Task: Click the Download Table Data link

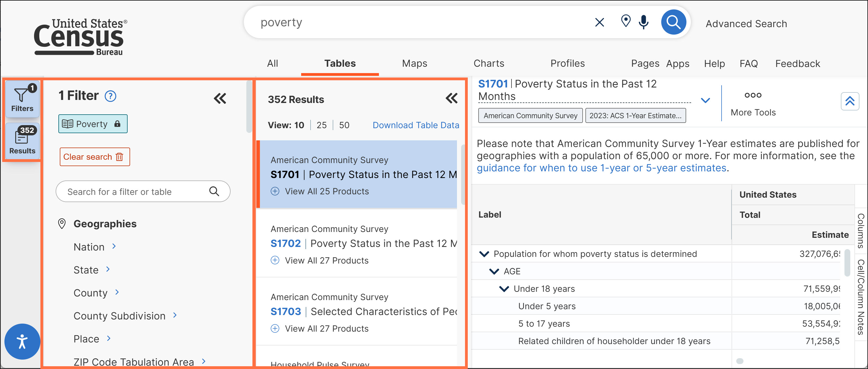Action: 415,125
